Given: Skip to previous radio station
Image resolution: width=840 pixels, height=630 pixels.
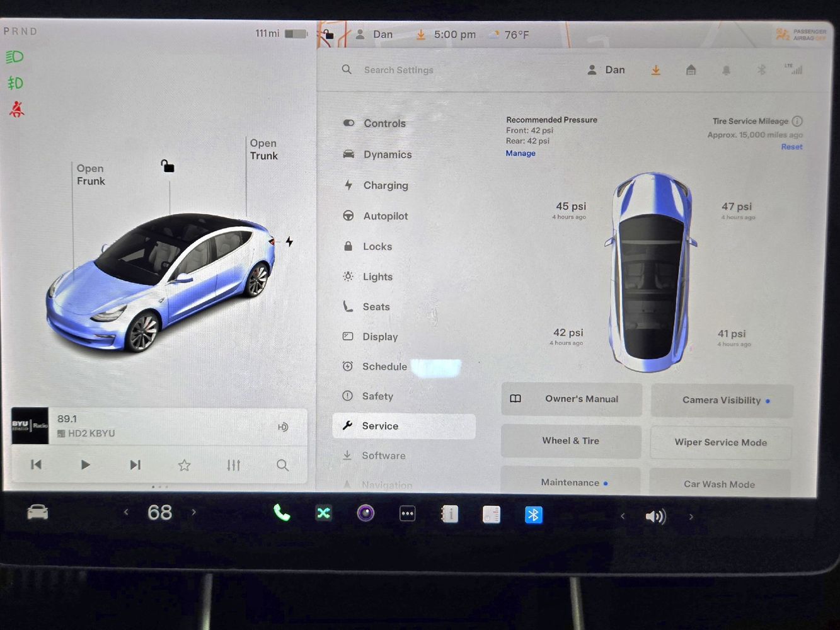Looking at the screenshot, I should pyautogui.click(x=37, y=464).
